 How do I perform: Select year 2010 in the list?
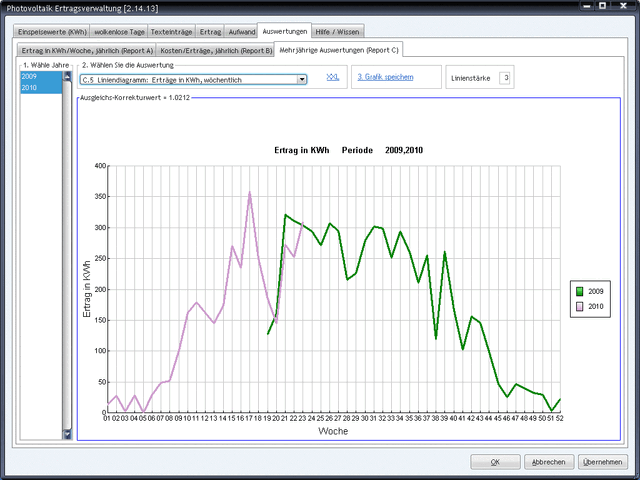click(41, 88)
